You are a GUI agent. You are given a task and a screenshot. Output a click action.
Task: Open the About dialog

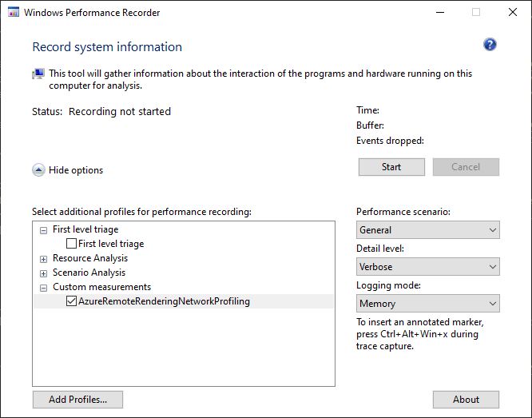click(466, 400)
